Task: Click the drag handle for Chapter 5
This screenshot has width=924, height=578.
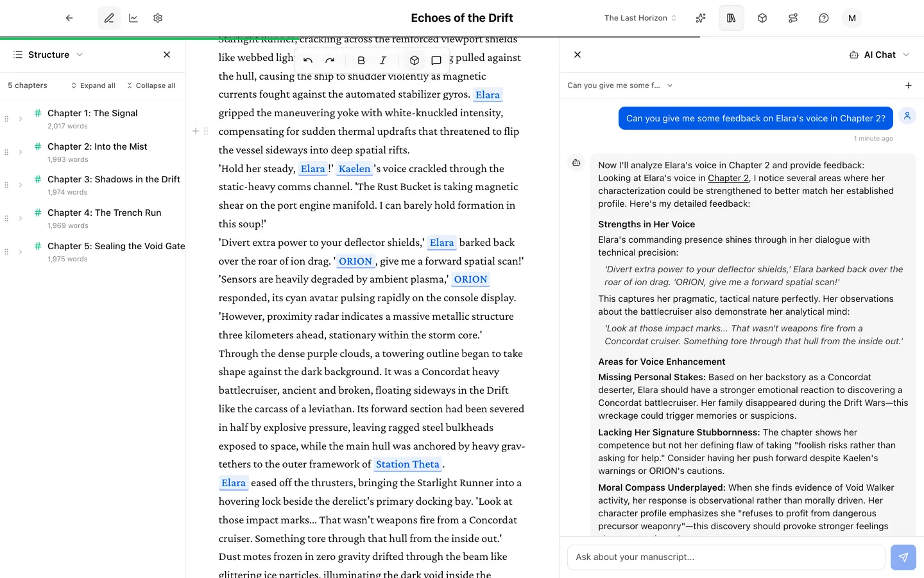Action: click(x=6, y=252)
